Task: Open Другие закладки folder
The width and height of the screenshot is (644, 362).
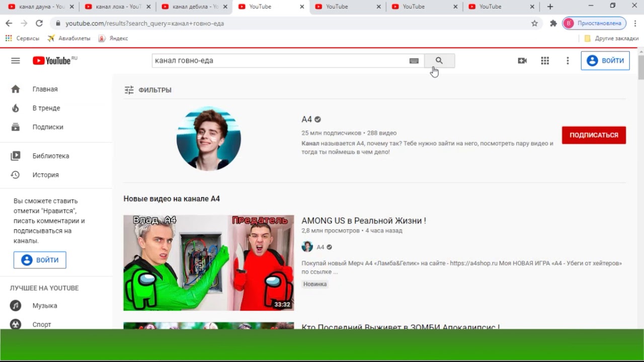Action: pyautogui.click(x=611, y=38)
